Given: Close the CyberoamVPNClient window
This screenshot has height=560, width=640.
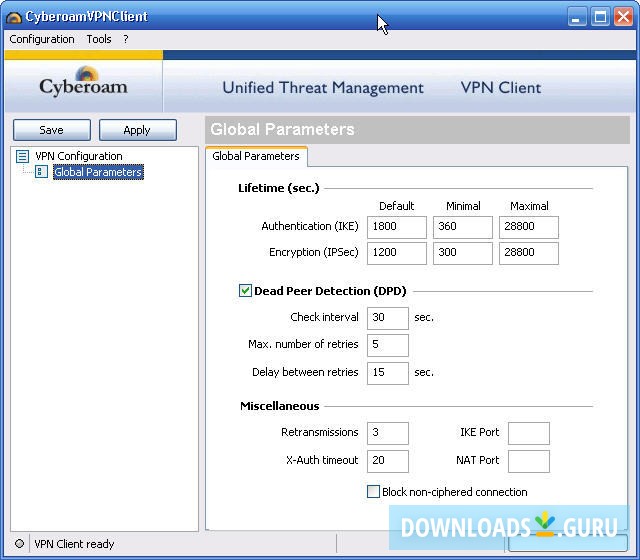Looking at the screenshot, I should pos(624,17).
